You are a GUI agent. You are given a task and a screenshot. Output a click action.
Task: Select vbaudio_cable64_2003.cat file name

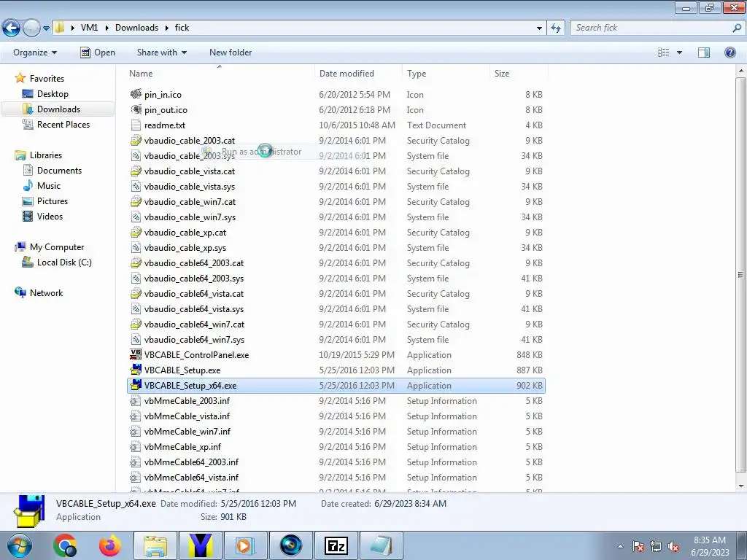[194, 262]
